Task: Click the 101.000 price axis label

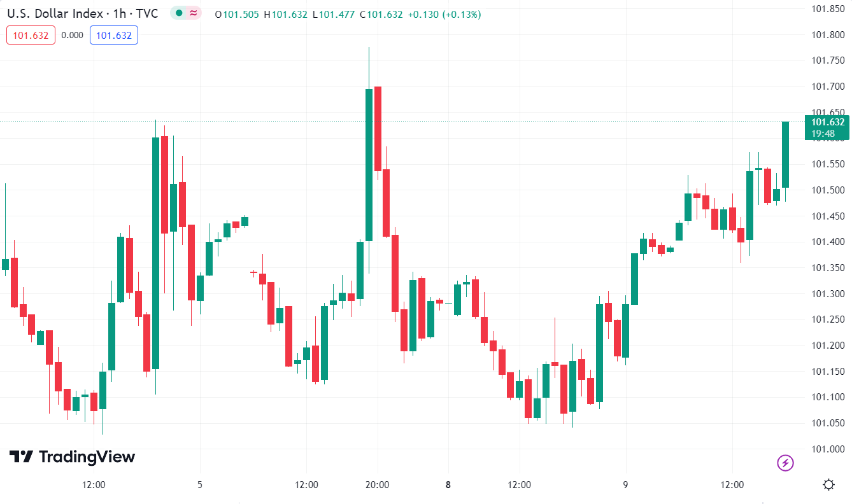Action: point(827,449)
